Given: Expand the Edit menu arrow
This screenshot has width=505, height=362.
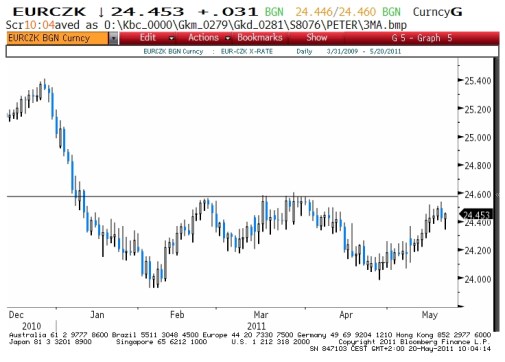Looking at the screenshot, I should [x=172, y=39].
